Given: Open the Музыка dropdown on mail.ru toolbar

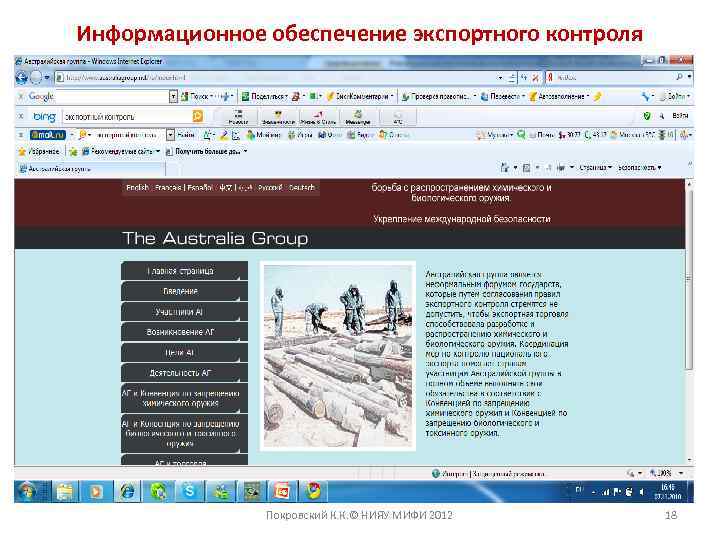Looking at the screenshot, I should tap(495, 135).
